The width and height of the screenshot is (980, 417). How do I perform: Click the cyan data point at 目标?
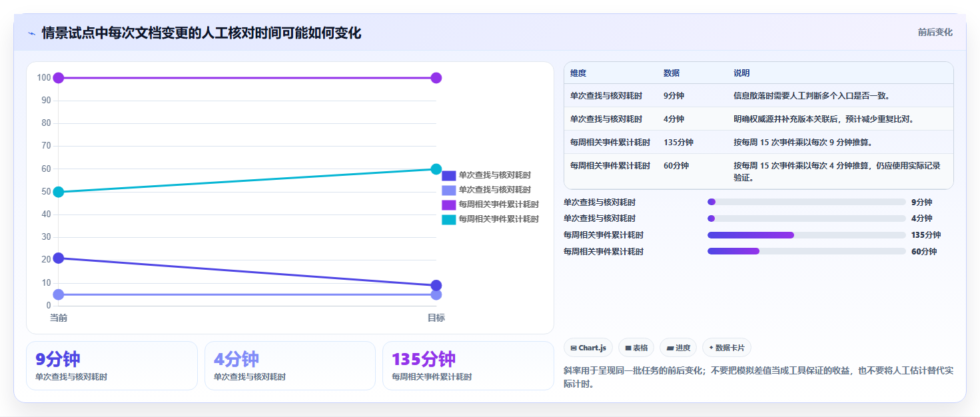(x=436, y=169)
